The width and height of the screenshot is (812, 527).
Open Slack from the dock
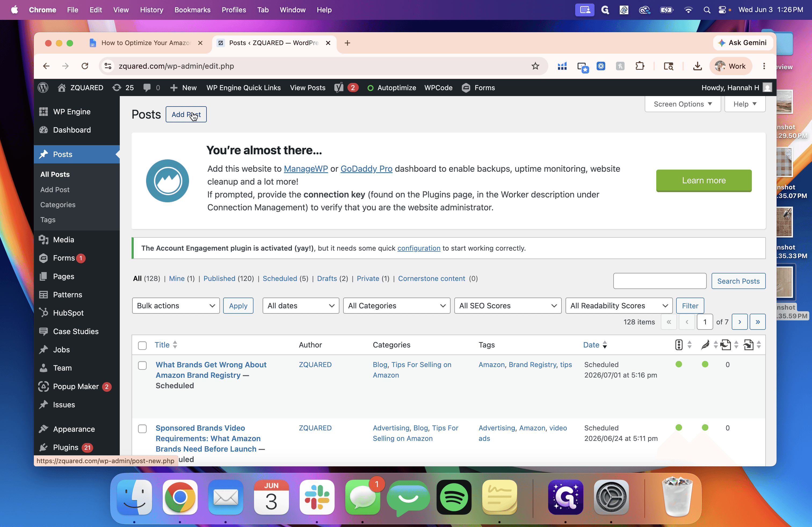click(317, 497)
